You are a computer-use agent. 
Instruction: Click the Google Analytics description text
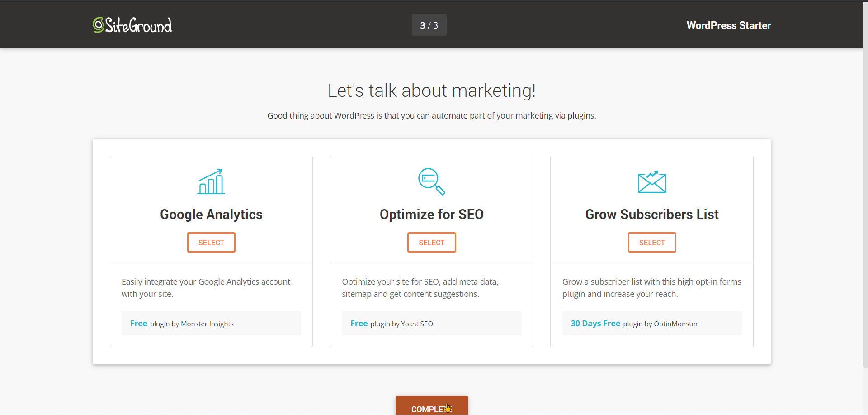206,288
